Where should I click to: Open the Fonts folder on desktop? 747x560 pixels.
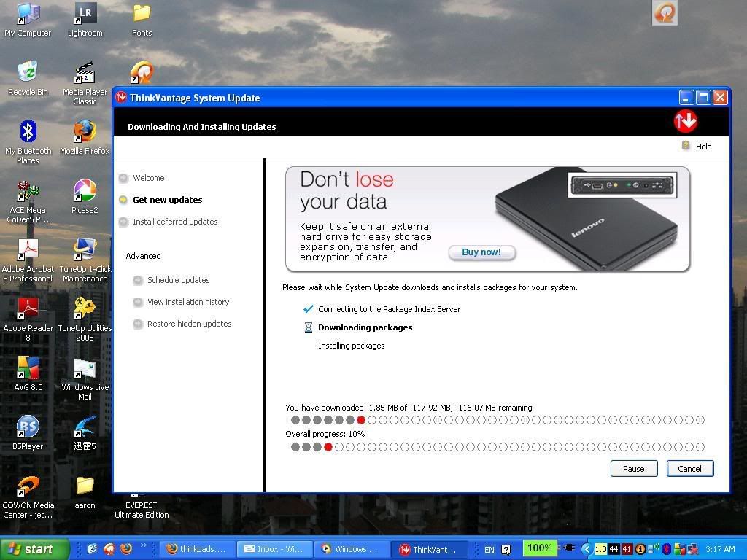[142, 20]
